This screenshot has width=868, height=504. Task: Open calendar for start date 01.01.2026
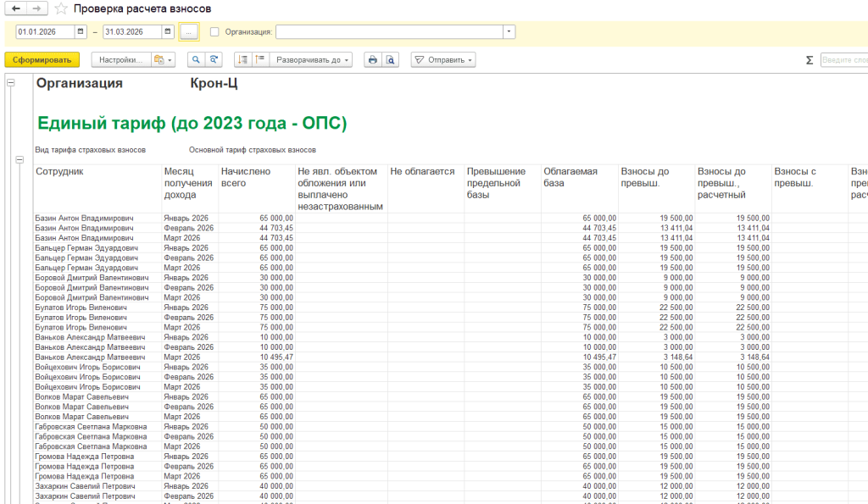[81, 31]
